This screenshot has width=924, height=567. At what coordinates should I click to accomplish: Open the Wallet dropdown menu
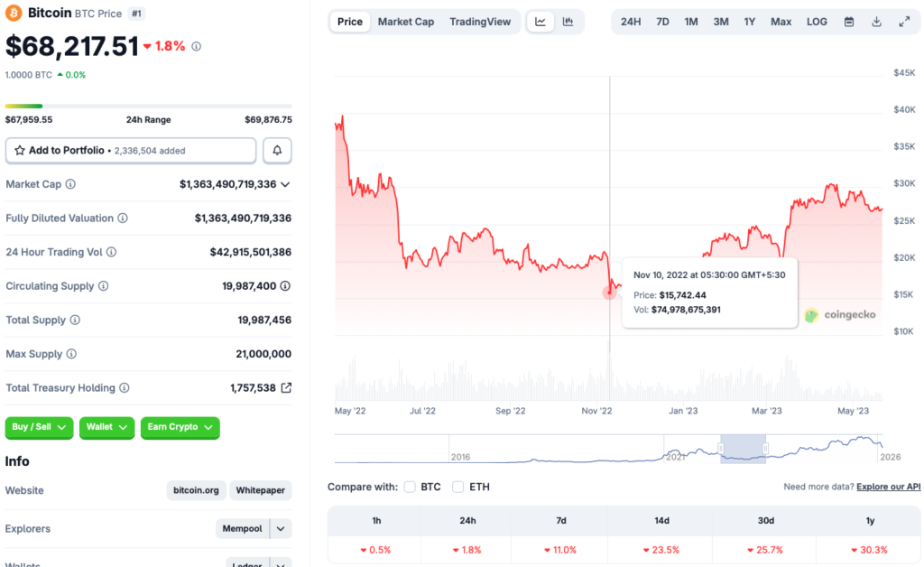coord(106,428)
